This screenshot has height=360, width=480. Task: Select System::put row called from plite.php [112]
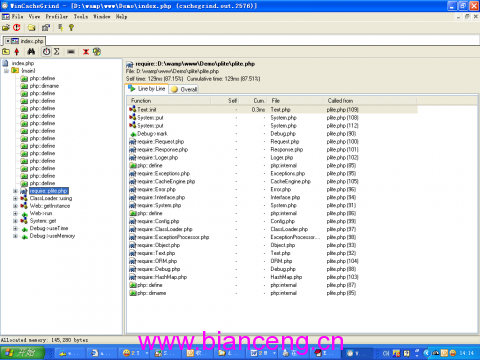(273, 126)
